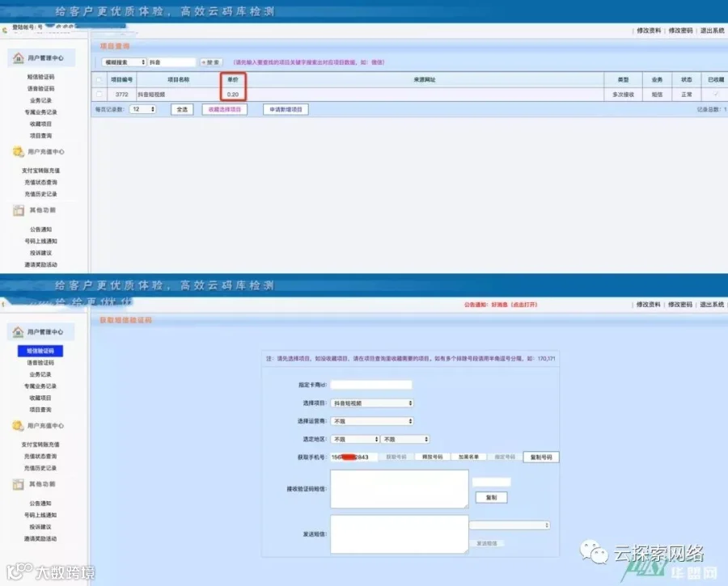Click the 修改密码 link on the 获取短信验证码 page
The image size is (728, 586).
pos(680,305)
